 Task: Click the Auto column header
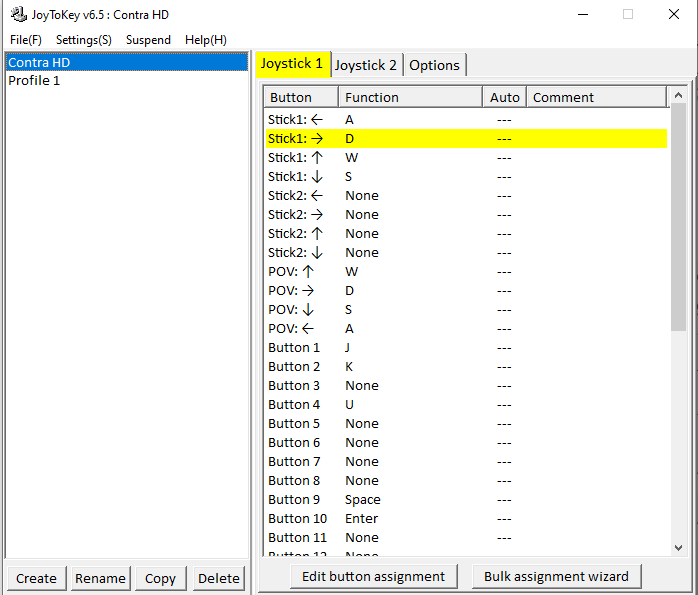click(505, 97)
